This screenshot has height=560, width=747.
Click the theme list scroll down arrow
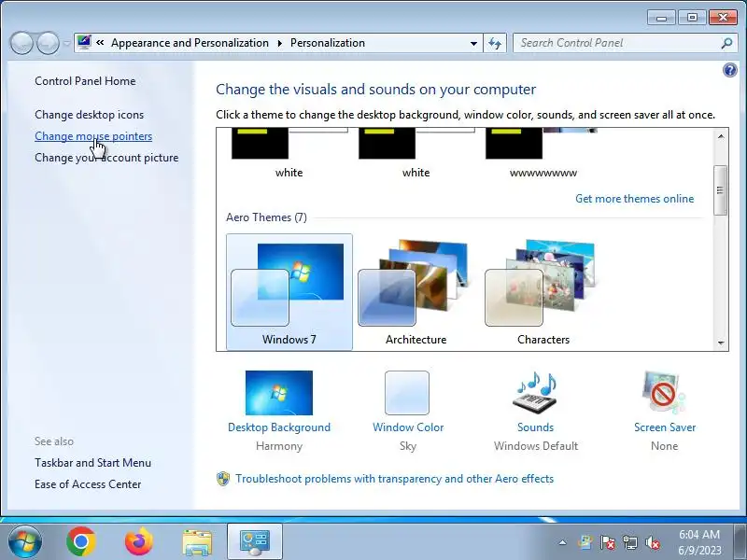[721, 343]
